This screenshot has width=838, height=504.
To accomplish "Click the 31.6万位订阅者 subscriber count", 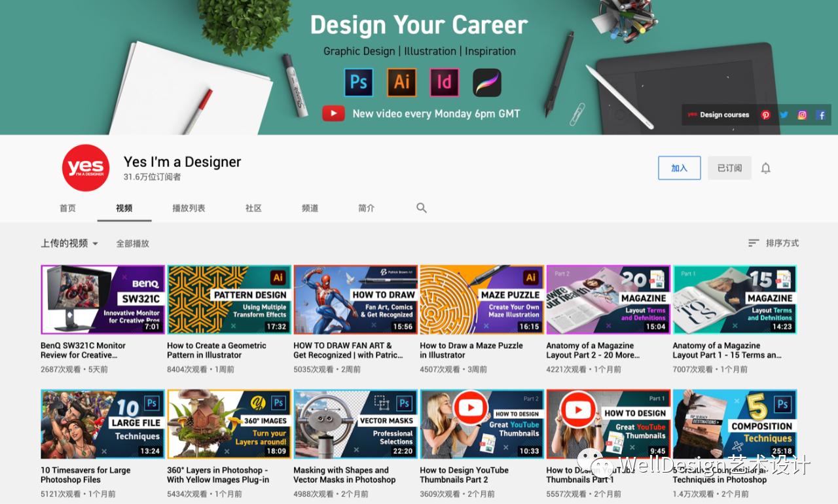I will click(x=153, y=177).
